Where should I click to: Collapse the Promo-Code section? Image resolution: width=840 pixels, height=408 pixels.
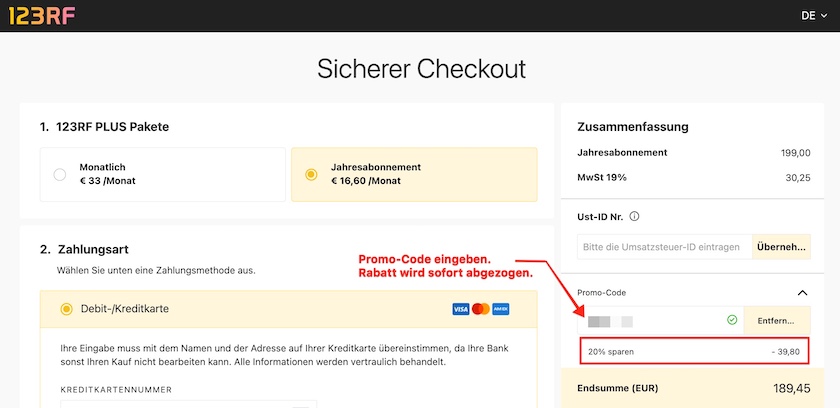click(802, 292)
